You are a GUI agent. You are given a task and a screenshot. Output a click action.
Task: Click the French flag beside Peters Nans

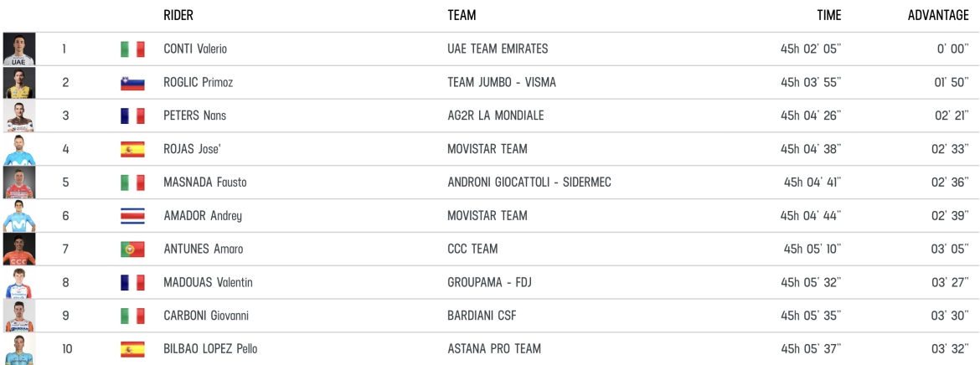click(132, 116)
